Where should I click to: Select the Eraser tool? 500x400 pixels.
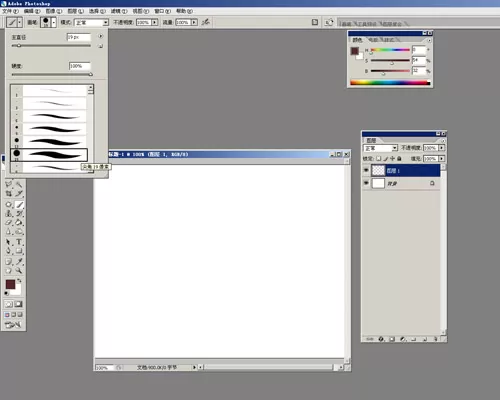coord(9,223)
